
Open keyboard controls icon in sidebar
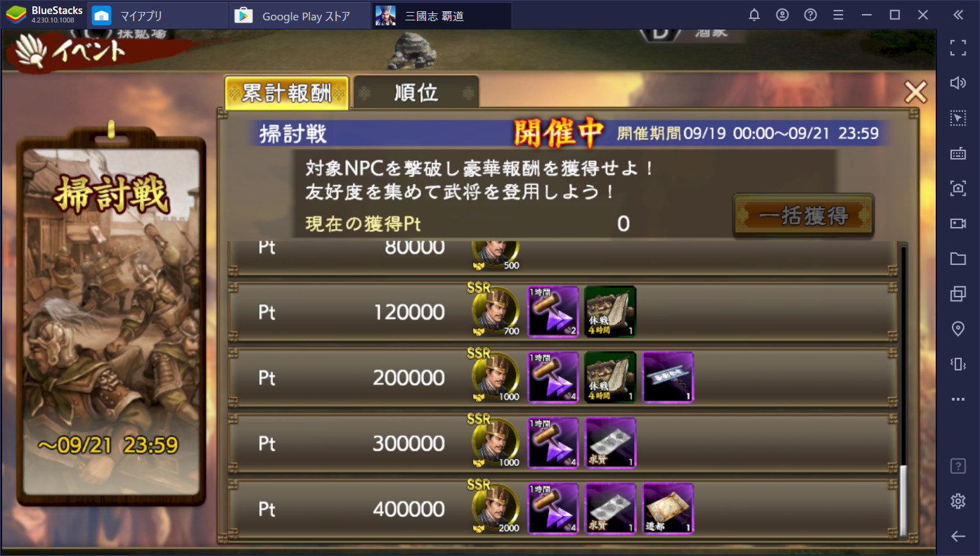point(958,153)
